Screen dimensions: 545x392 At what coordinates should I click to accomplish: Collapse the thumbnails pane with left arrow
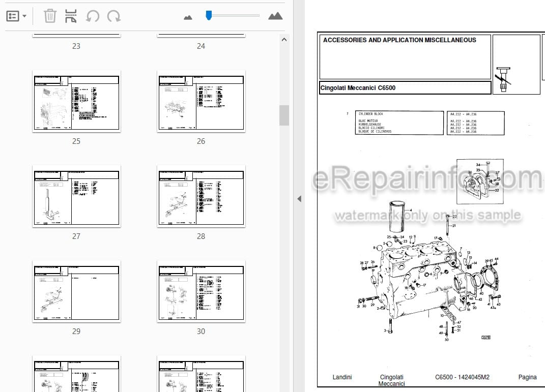coord(299,199)
